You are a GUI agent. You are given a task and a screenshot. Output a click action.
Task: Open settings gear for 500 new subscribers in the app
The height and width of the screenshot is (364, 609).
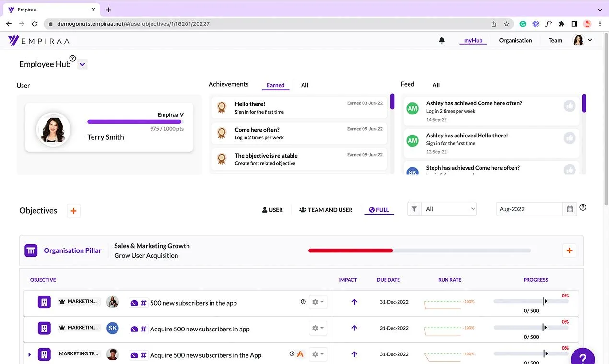[x=317, y=302]
